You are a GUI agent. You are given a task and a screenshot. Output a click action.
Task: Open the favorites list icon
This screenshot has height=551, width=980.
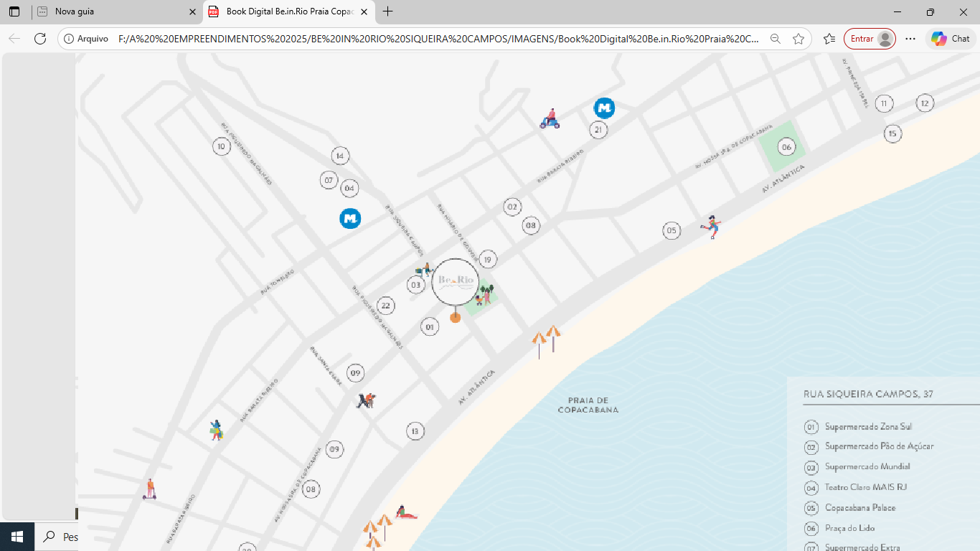(x=829, y=39)
